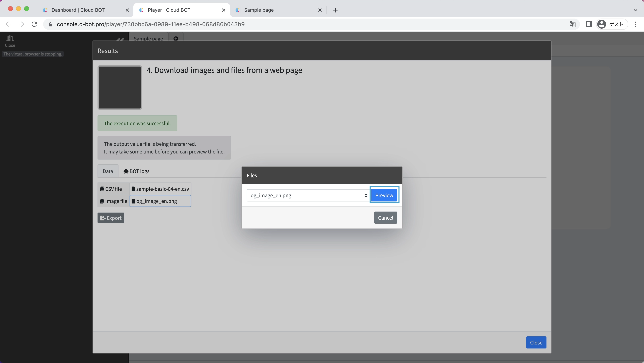644x363 pixels.
Task: Click the Close door icon in sidebar
Action: coord(10,39)
